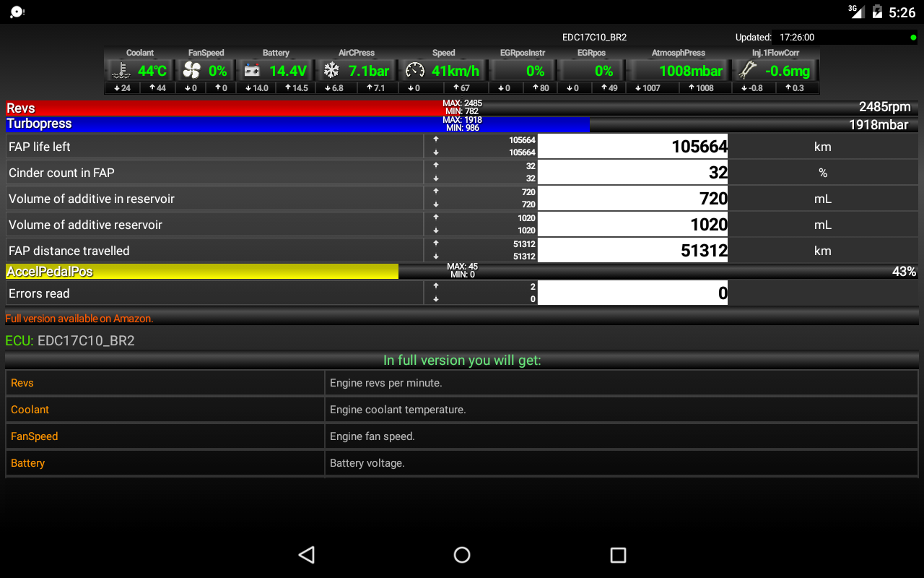Tap the device battery charging icon

(877, 12)
